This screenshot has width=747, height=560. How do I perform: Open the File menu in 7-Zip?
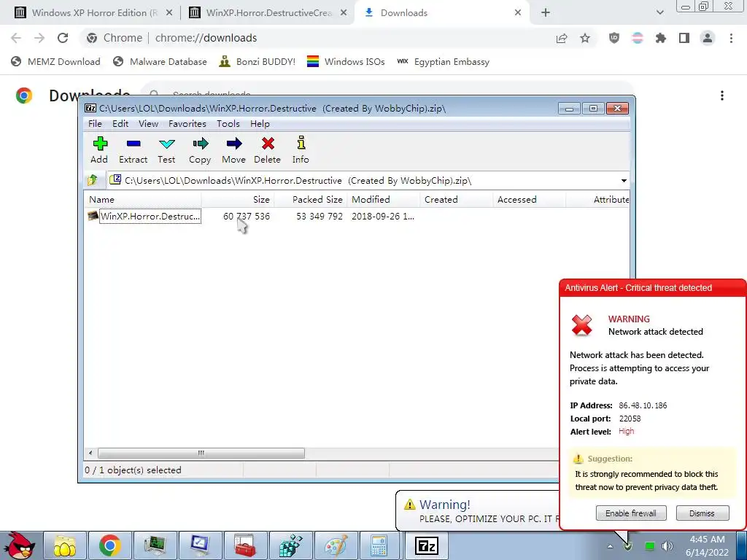[96, 124]
